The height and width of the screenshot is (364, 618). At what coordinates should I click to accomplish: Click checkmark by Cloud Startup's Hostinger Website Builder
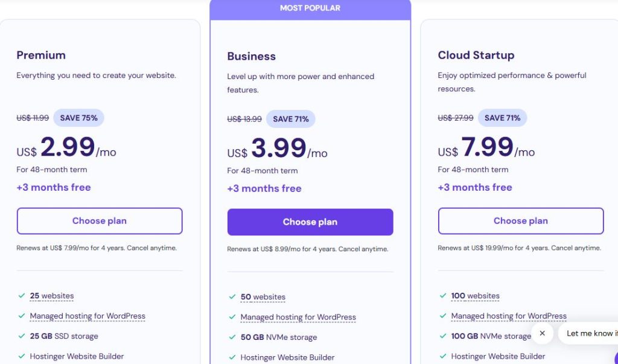(x=442, y=356)
